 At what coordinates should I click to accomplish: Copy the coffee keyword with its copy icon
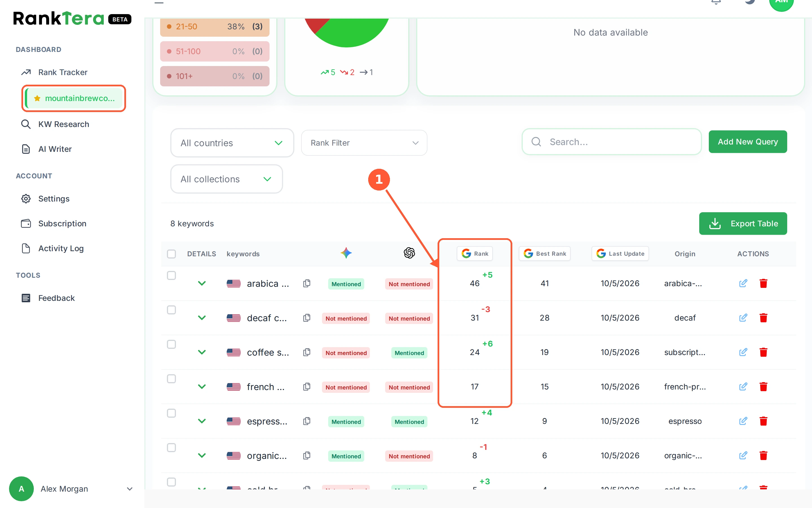306,352
